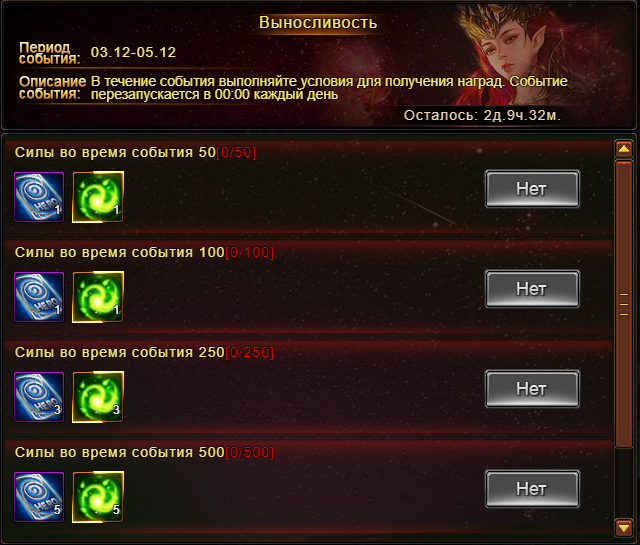
Task: Click the scrollbar thumb grip
Action: point(624,304)
